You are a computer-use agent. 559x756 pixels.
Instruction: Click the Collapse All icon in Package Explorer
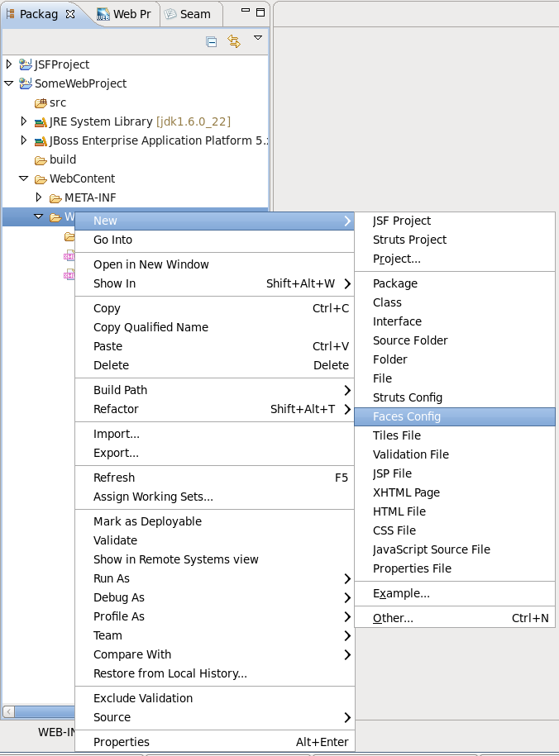coord(211,42)
